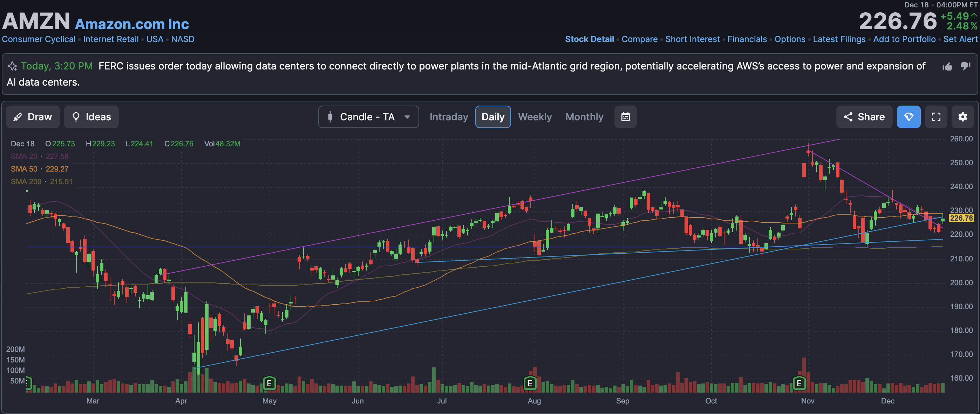Click the May earnings E marker
This screenshot has width=980, height=414.
pos(269,383)
